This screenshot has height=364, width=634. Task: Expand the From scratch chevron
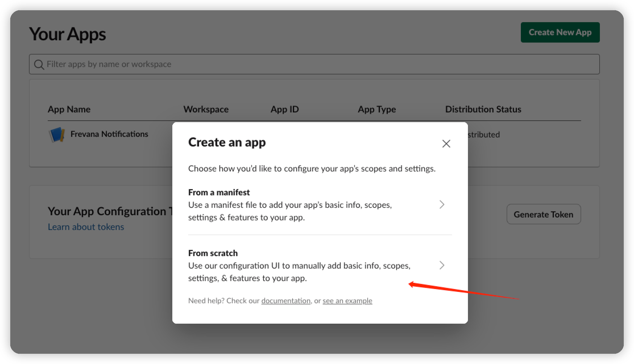click(x=442, y=265)
